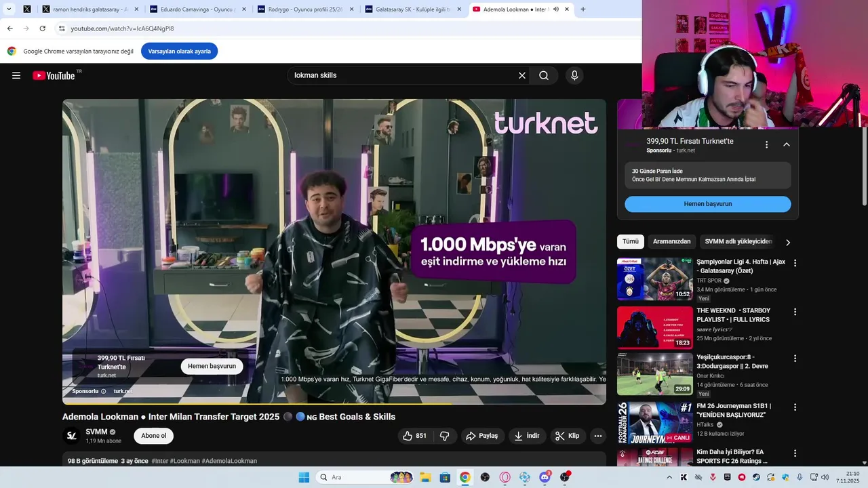The height and width of the screenshot is (488, 868).
Task: Open options for FM 26 Journeyman video
Action: (795, 407)
